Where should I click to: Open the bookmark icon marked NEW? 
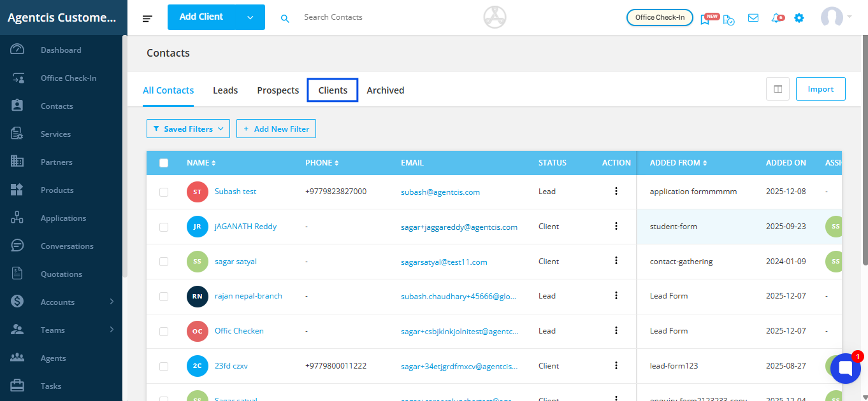[705, 19]
